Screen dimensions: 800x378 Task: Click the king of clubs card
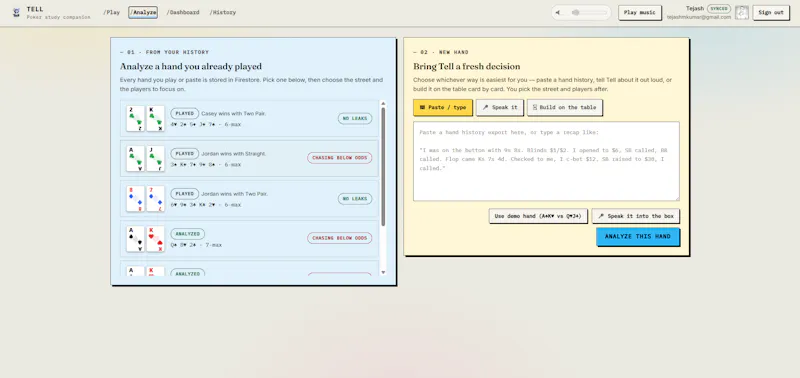pos(156,118)
